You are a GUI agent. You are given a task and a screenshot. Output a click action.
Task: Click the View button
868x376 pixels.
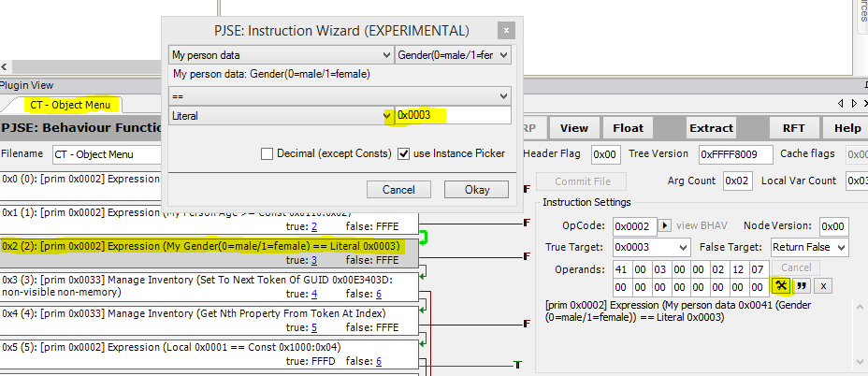[x=573, y=128]
